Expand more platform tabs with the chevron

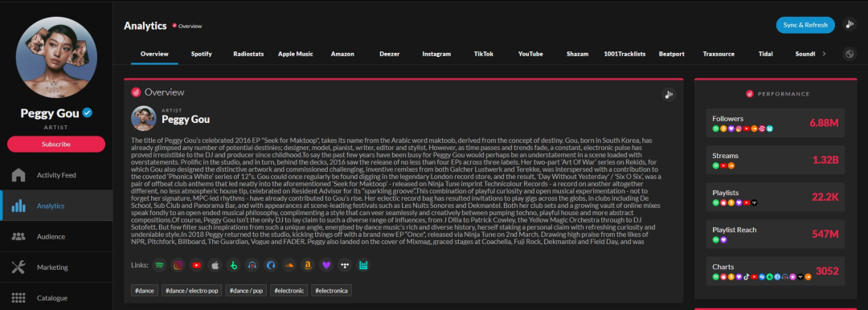tap(824, 54)
